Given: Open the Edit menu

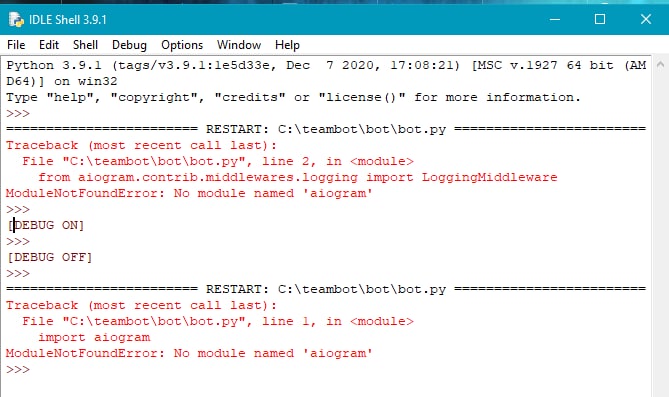Looking at the screenshot, I should (49, 45).
